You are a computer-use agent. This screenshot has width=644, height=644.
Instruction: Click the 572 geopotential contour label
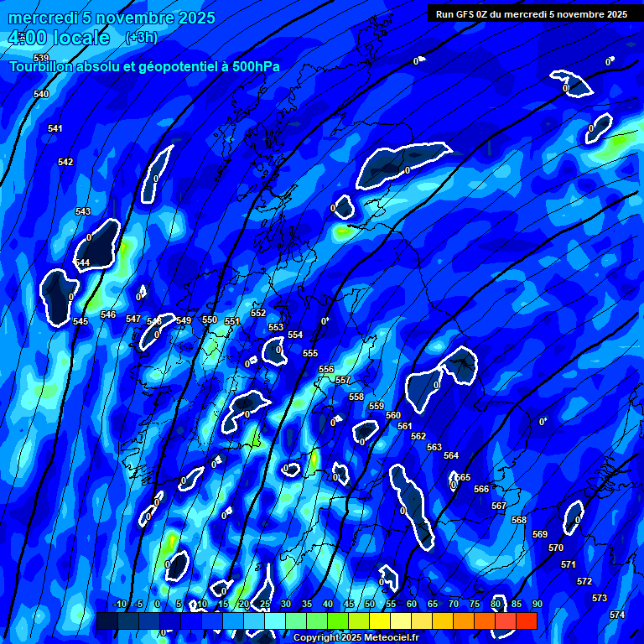pos(584,582)
